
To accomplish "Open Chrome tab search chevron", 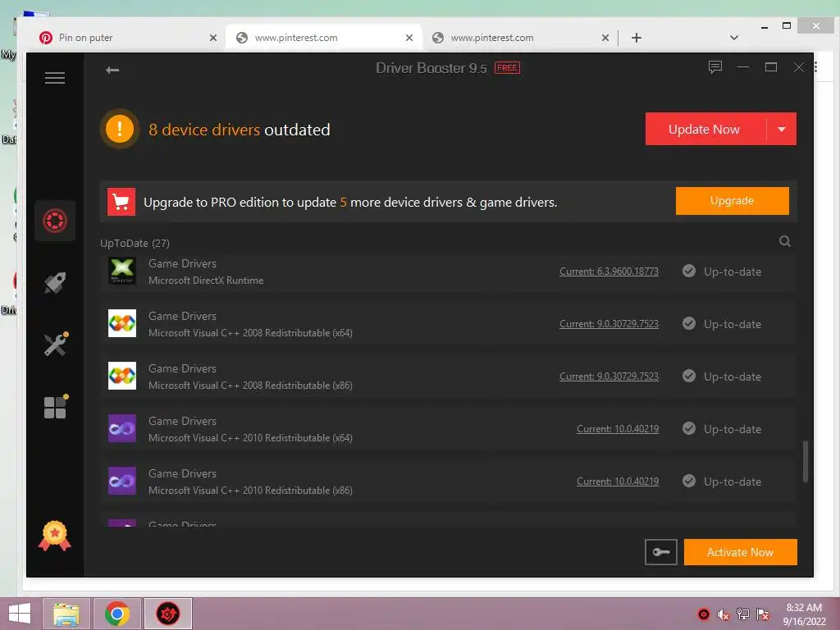I will pyautogui.click(x=734, y=38).
